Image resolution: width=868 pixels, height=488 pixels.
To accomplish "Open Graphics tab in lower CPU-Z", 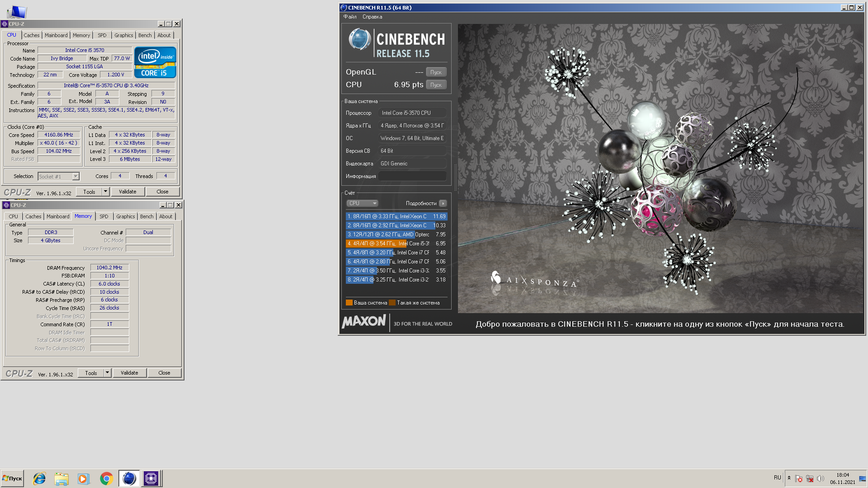I will (125, 216).
